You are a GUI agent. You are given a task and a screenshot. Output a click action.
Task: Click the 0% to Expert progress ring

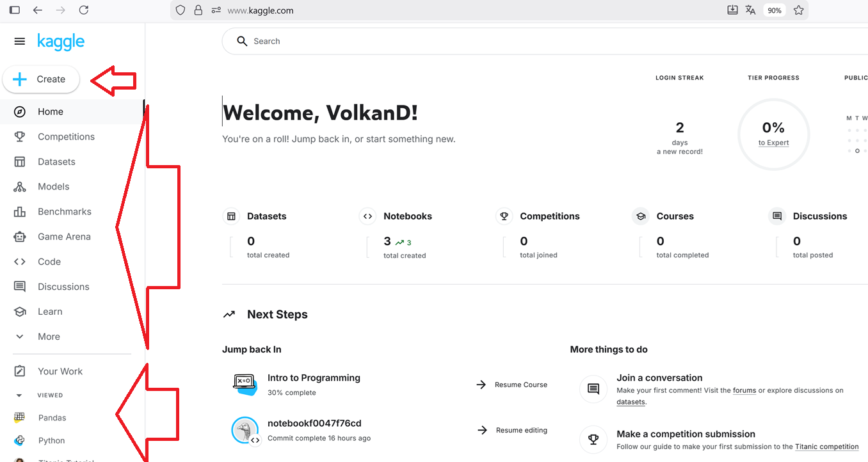[x=773, y=134]
